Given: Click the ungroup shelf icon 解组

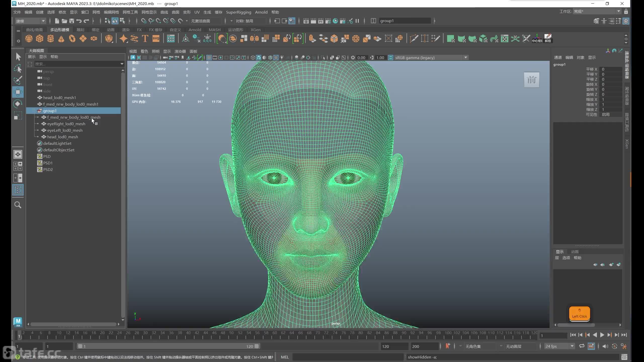Looking at the screenshot, I should (548, 39).
